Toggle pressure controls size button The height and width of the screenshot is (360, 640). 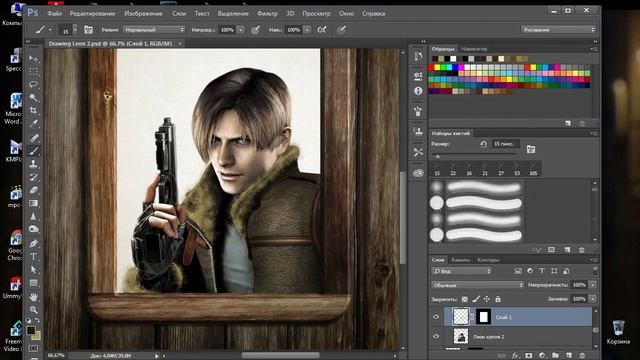point(342,30)
